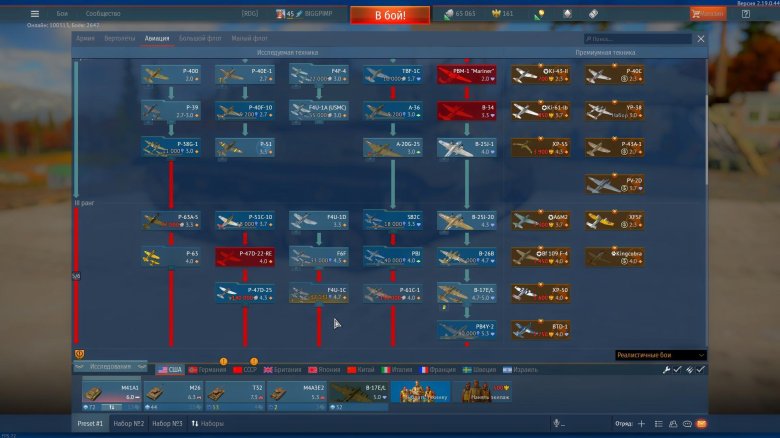Screen dimensions: 780x438
Task: Switch to the «Большой флот» tab
Action: pos(201,38)
